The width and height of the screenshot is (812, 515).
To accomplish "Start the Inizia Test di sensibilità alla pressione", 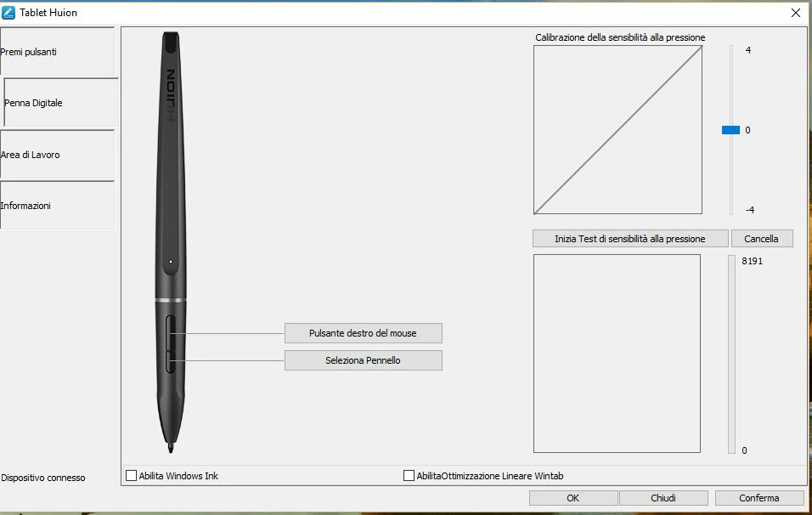I will (x=630, y=239).
